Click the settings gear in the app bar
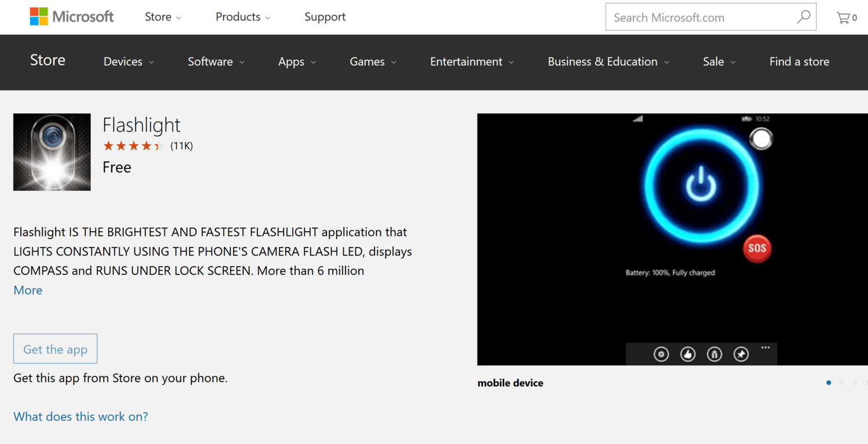Viewport: 868px width, 444px height. pyautogui.click(x=661, y=354)
